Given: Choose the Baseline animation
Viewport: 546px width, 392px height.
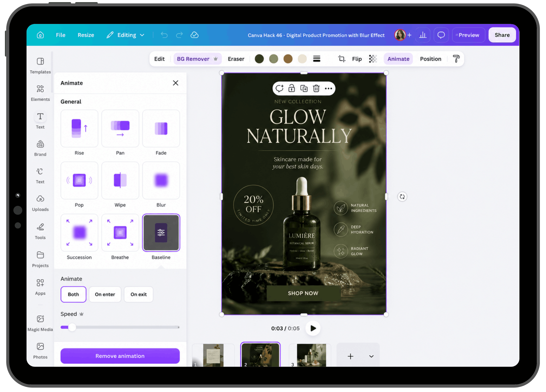Looking at the screenshot, I should point(161,233).
